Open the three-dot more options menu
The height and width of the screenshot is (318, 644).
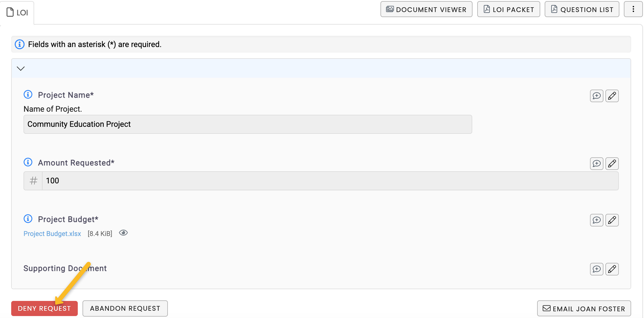point(633,9)
